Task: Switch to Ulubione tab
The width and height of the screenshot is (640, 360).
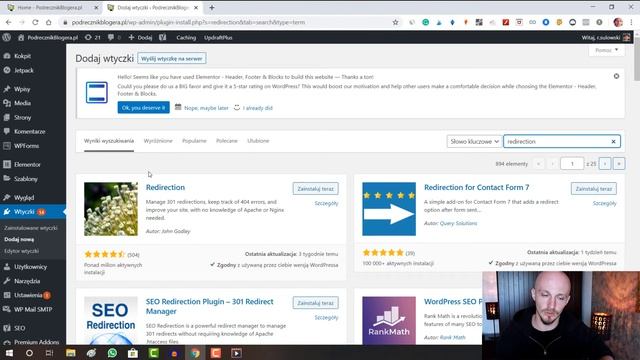Action: (x=258, y=141)
